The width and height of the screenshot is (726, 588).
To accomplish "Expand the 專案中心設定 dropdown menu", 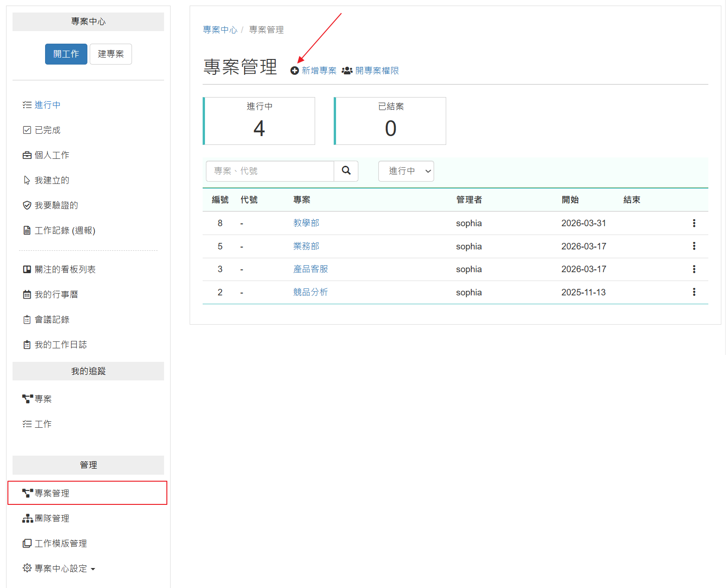I will click(59, 568).
